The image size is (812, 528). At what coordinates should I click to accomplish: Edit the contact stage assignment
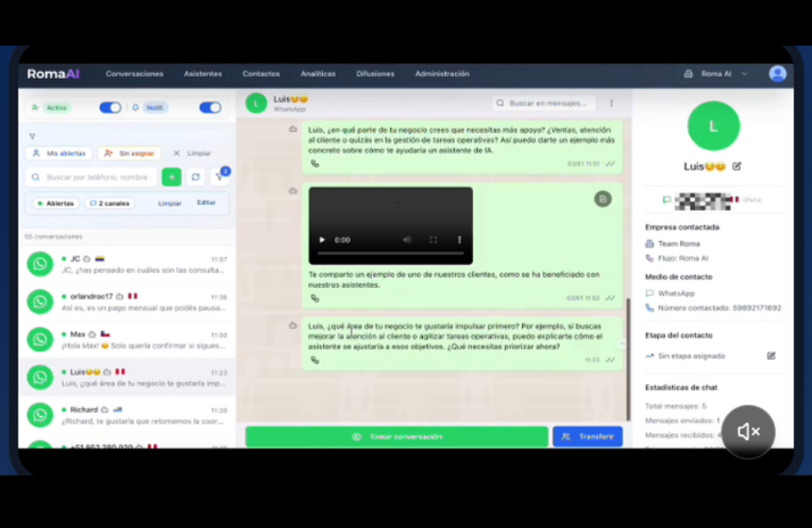tap(771, 356)
